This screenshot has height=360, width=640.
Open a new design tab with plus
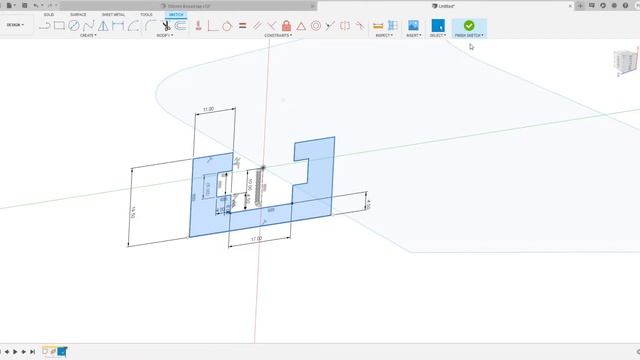580,6
